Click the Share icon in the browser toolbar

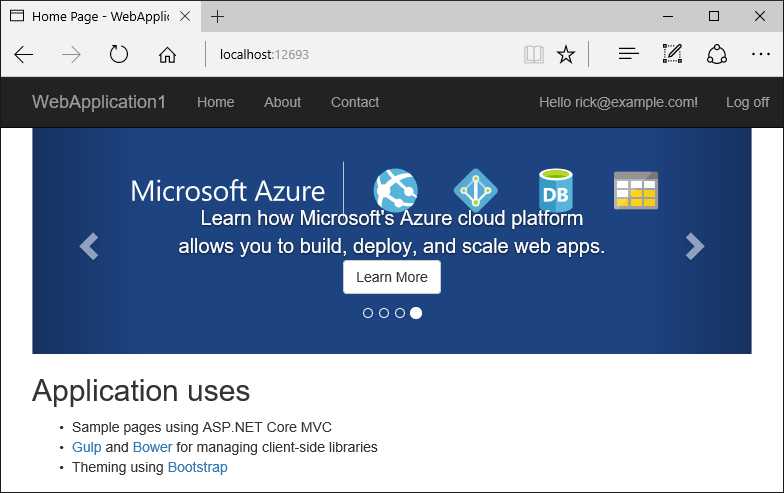(716, 54)
